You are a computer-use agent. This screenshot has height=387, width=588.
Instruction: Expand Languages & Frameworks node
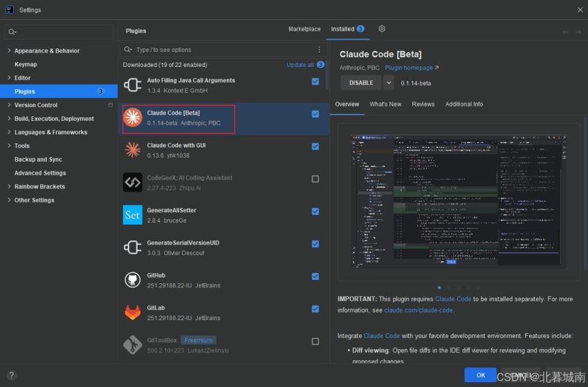pyautogui.click(x=9, y=132)
